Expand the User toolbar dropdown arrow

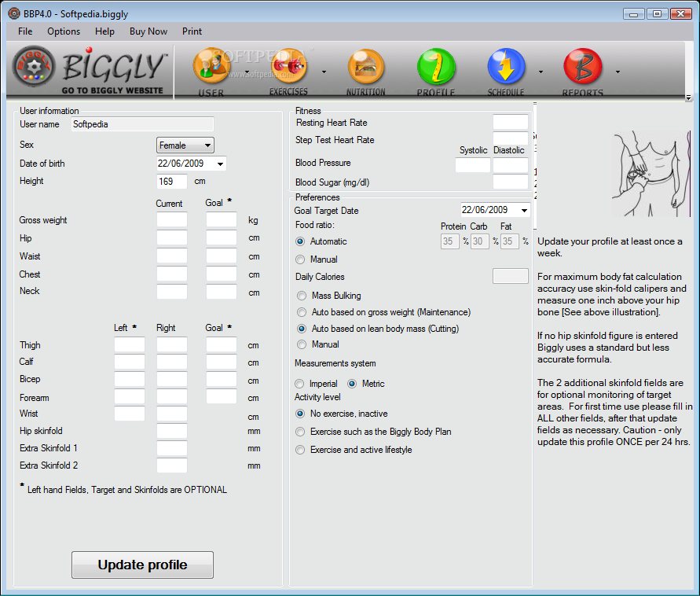coord(247,72)
